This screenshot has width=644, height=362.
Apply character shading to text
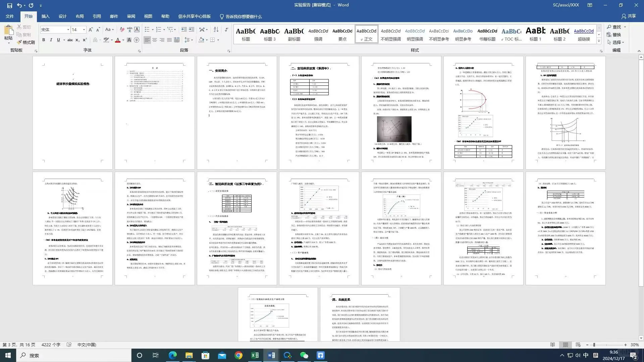click(x=129, y=40)
